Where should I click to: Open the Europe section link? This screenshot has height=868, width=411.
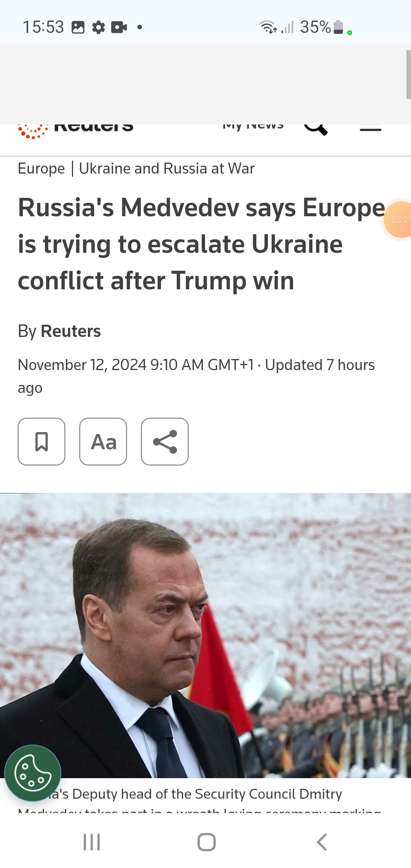pos(41,168)
